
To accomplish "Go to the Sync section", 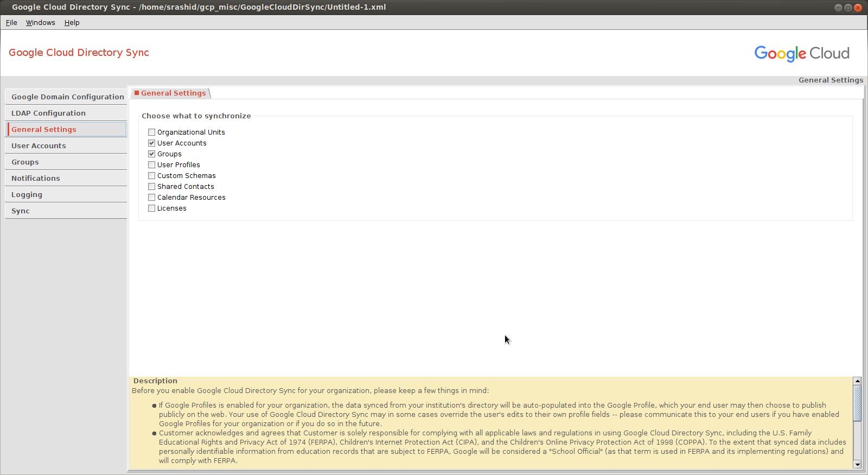I will (x=66, y=211).
